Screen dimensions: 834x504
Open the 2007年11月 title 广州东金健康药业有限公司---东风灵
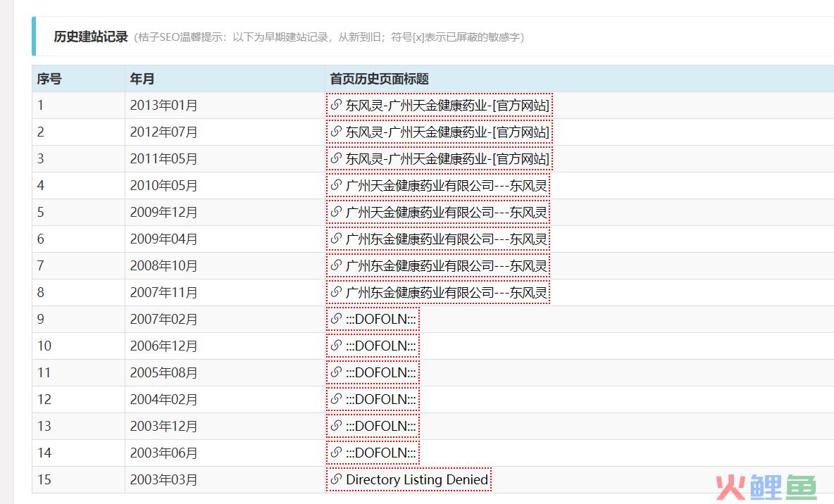pos(447,292)
